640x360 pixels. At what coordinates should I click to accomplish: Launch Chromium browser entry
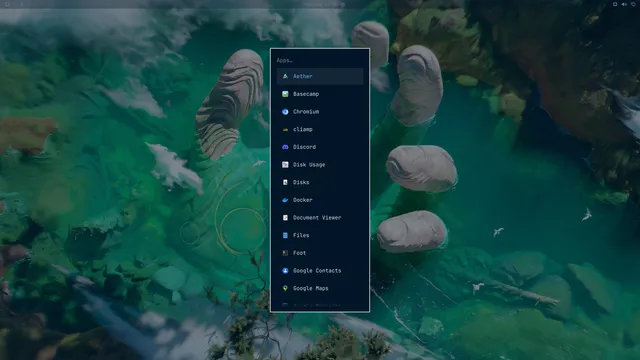(x=320, y=111)
